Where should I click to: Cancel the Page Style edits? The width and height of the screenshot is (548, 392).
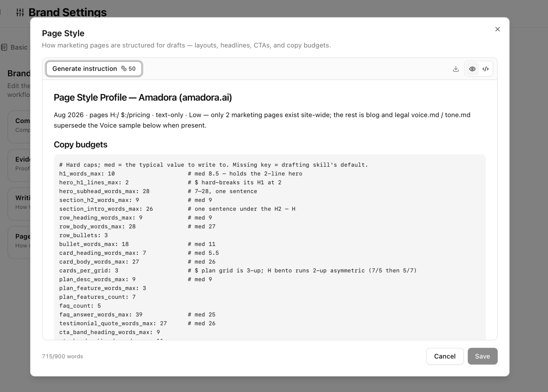(x=445, y=356)
